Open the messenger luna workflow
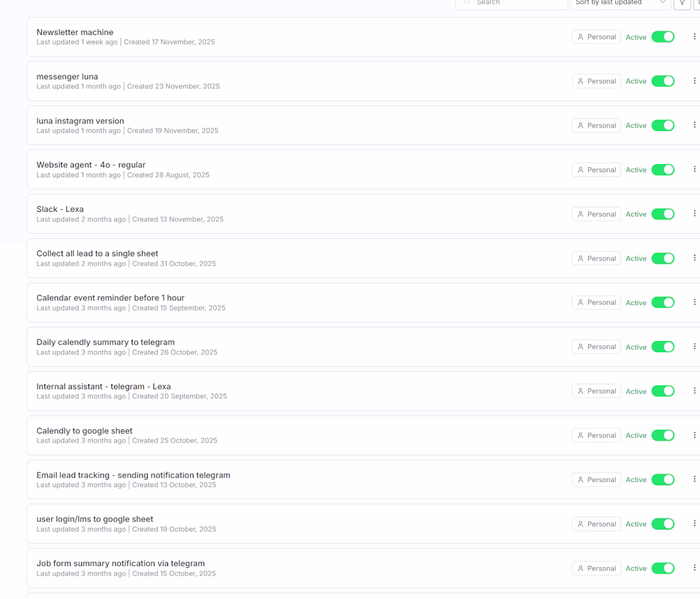The image size is (700, 599). click(67, 77)
